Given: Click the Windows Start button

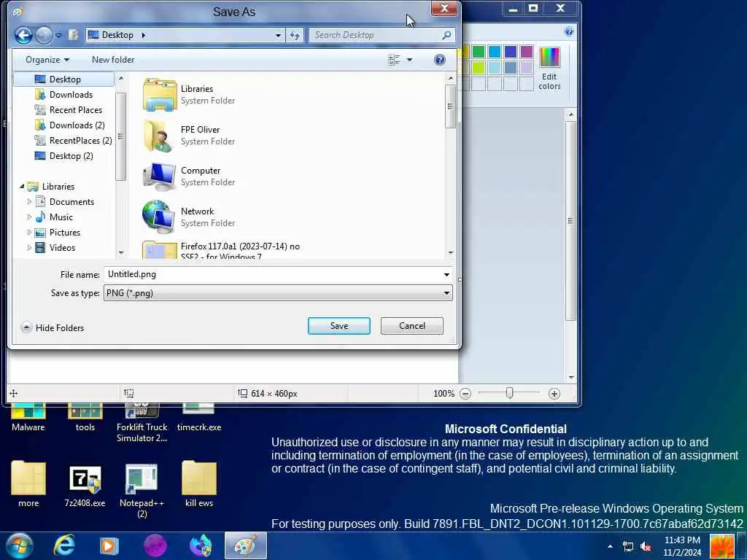Looking at the screenshot, I should pyautogui.click(x=20, y=545).
